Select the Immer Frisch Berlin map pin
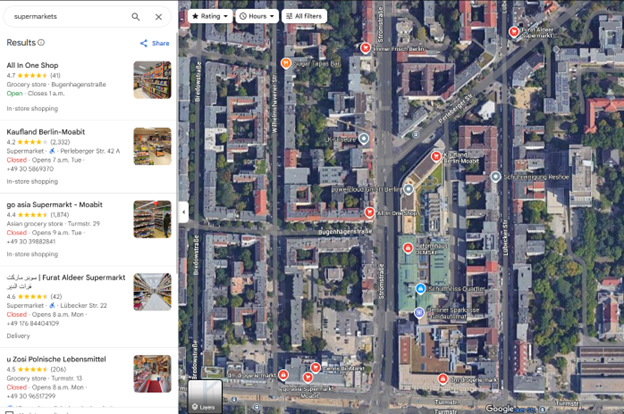The height and width of the screenshot is (414, 624). click(365, 48)
